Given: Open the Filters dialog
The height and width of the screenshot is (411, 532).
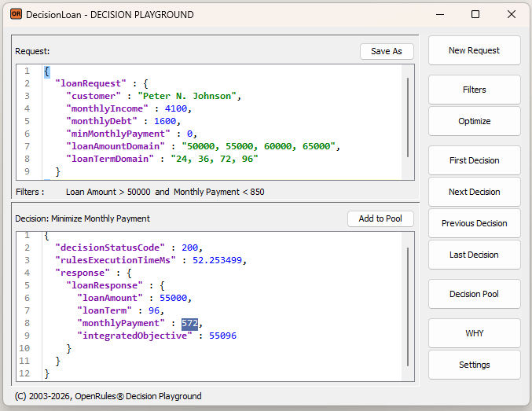Looking at the screenshot, I should (x=474, y=90).
